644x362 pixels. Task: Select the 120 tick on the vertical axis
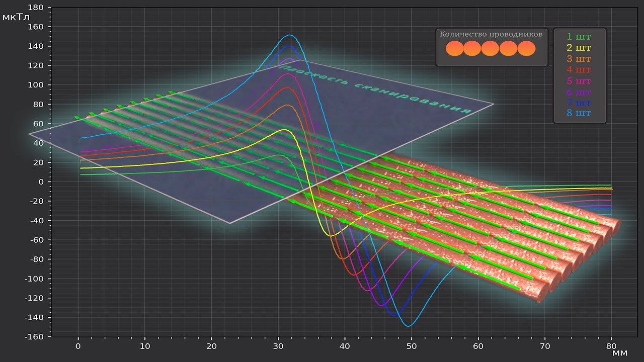[x=37, y=65]
